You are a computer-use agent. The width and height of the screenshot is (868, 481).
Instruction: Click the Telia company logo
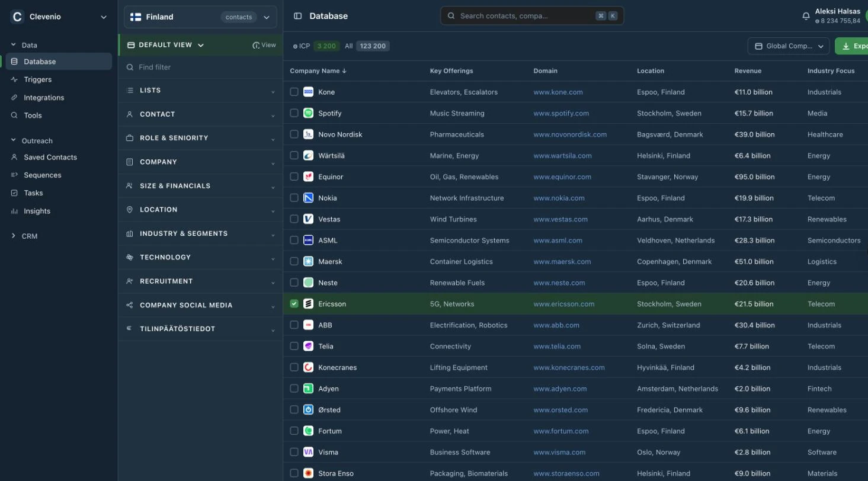pos(308,346)
